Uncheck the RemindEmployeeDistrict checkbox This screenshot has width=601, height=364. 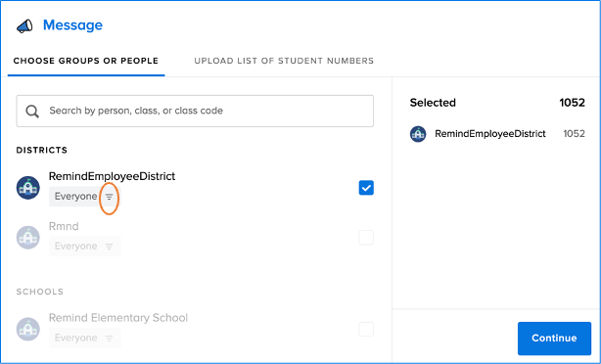point(366,188)
